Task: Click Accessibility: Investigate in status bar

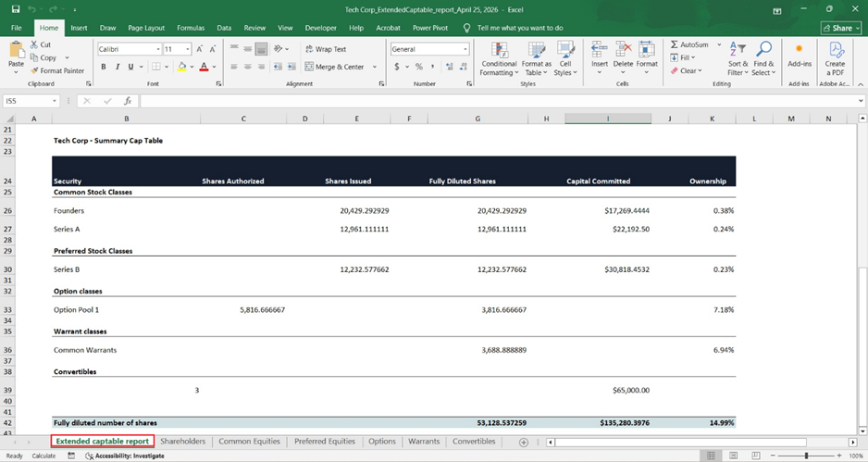Action: click(x=125, y=456)
